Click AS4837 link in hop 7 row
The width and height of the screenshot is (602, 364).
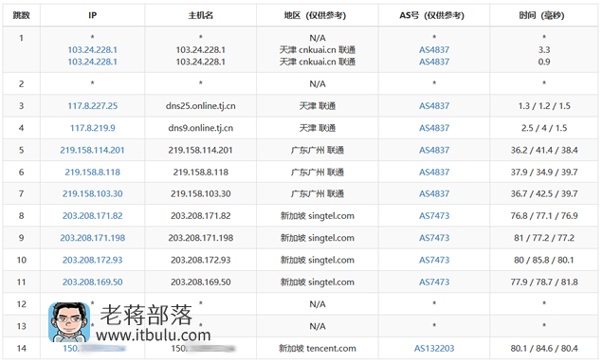coord(434,194)
